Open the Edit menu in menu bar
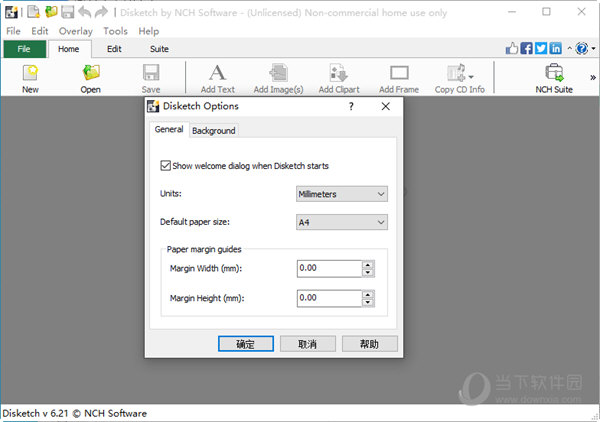 click(x=40, y=31)
